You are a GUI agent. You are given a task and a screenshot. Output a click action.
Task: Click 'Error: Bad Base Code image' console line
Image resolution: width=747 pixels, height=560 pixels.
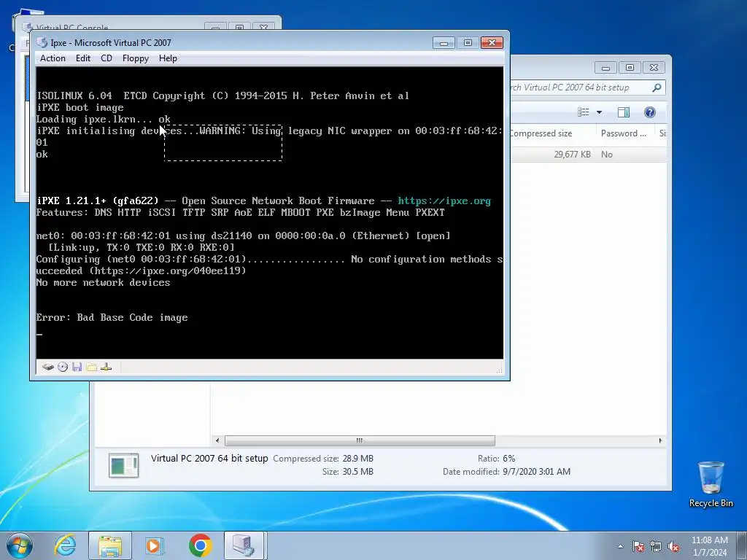(x=112, y=318)
